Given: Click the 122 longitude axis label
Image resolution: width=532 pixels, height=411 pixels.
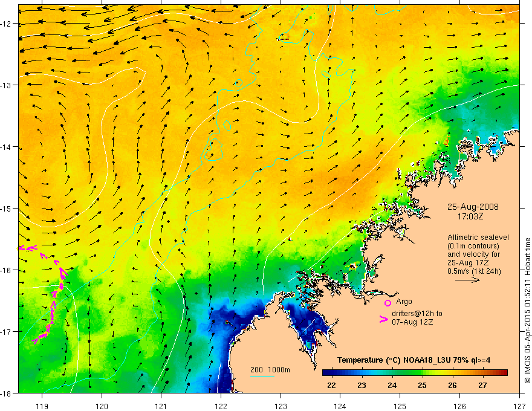Looking at the screenshot, I should click(221, 406).
